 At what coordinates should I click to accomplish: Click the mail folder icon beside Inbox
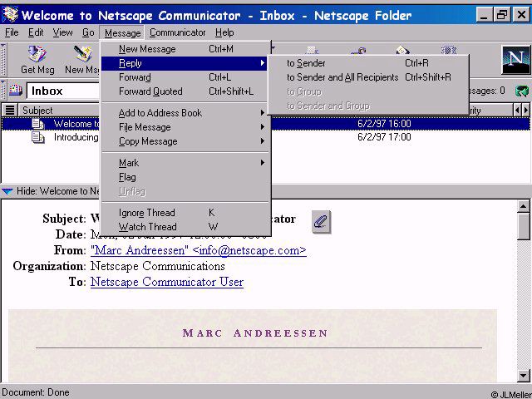[15, 91]
